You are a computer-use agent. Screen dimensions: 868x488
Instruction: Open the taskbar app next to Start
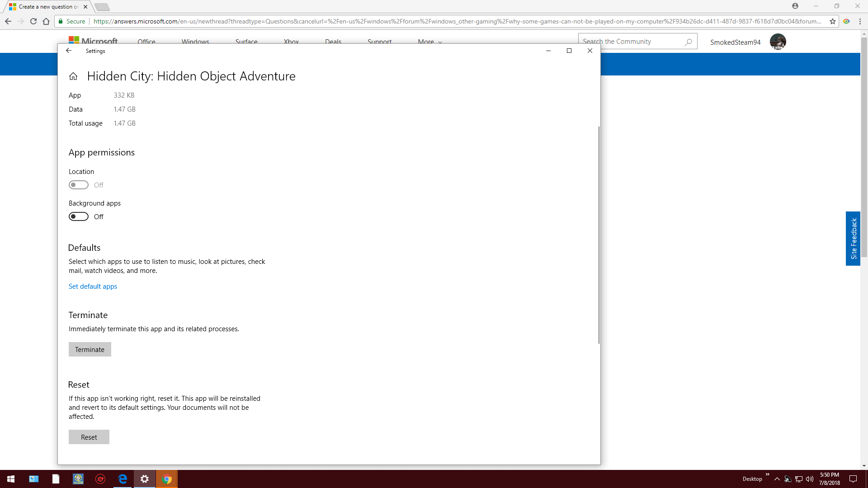(x=34, y=479)
